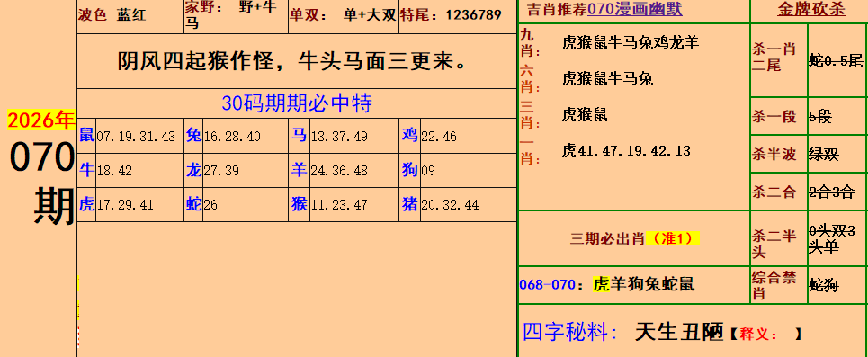868x357 pixels.
Task: Click the 蛇 zodiac label in the grid
Action: (x=193, y=204)
